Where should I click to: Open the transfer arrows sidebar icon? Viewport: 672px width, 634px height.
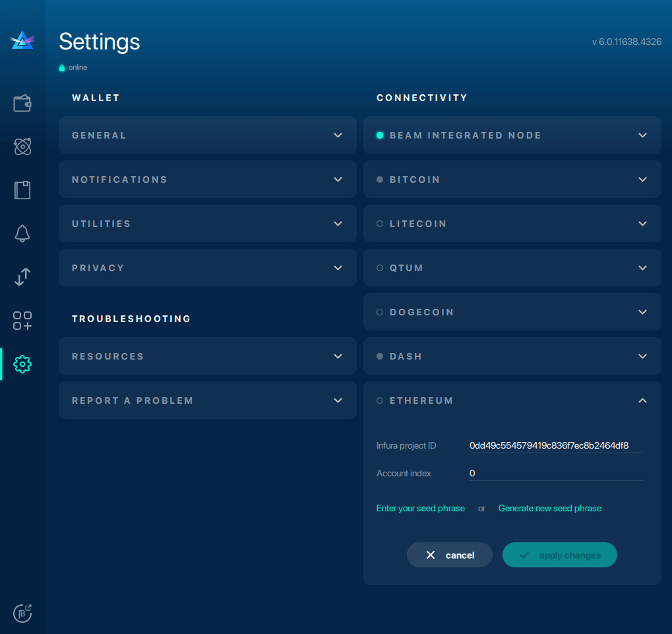(22, 277)
